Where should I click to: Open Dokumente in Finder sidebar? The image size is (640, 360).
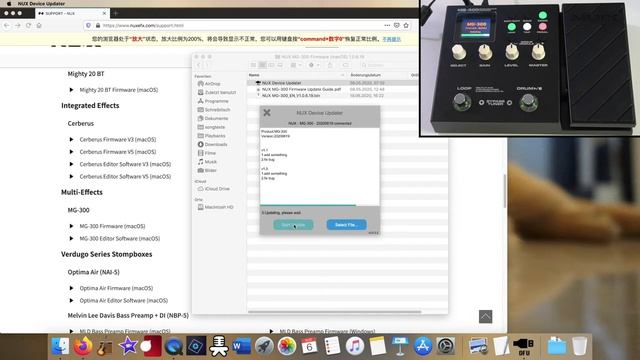tap(213, 118)
